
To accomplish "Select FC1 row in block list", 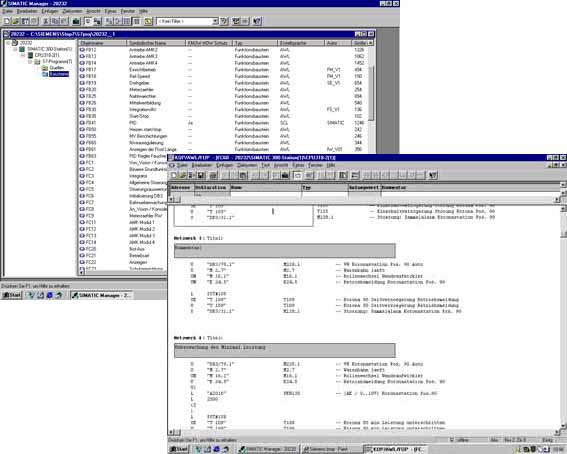I will coord(90,163).
